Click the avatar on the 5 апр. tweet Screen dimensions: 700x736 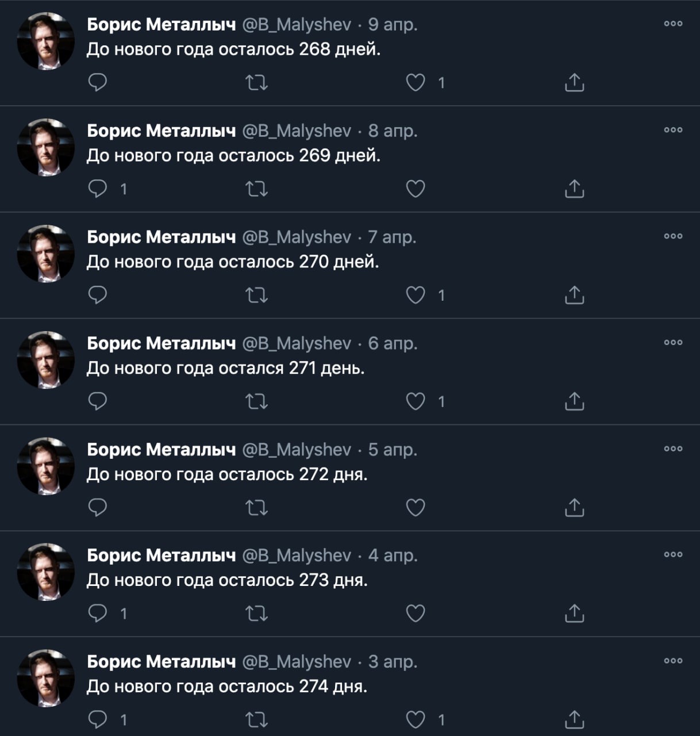[x=46, y=466]
